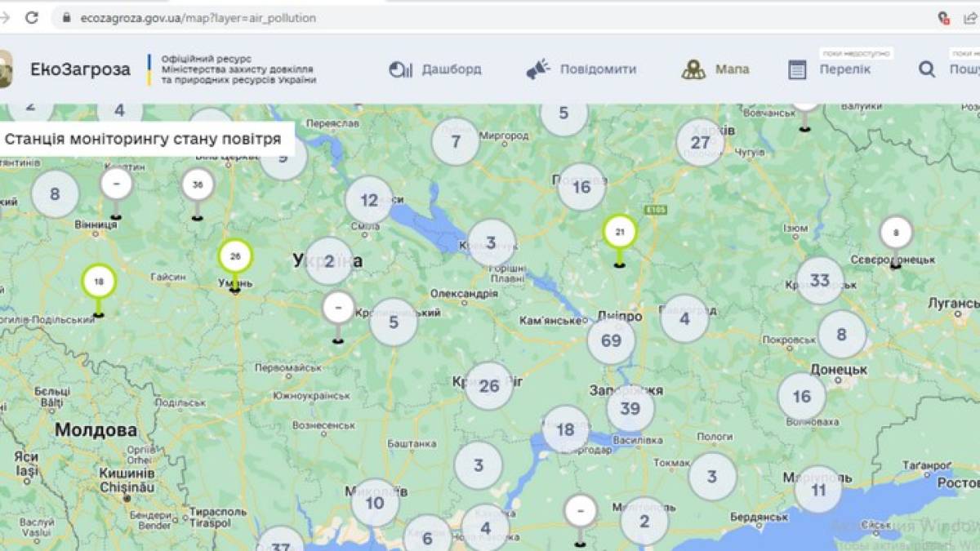The image size is (980, 551).
Task: Open cluster 2 over Україна label
Action: pyautogui.click(x=329, y=261)
